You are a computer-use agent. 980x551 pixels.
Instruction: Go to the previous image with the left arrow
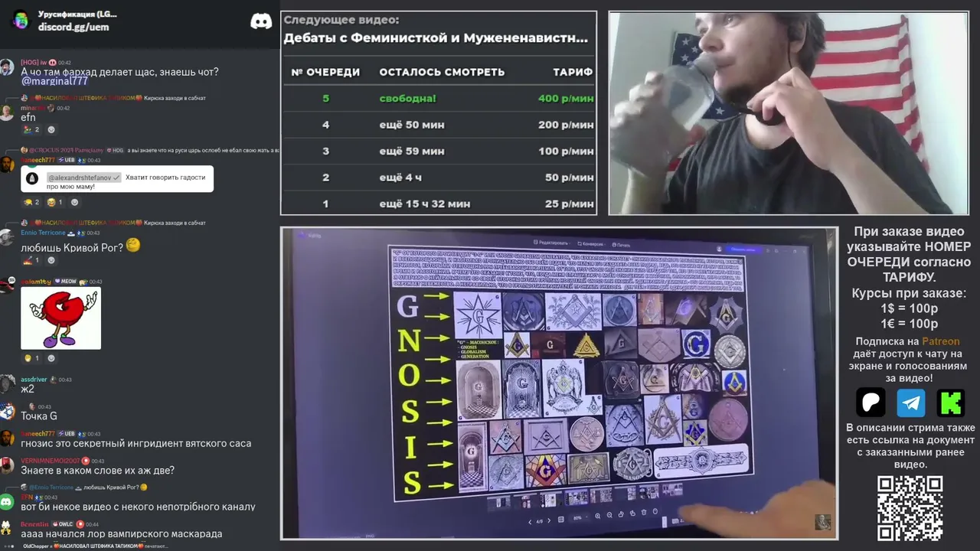(529, 521)
